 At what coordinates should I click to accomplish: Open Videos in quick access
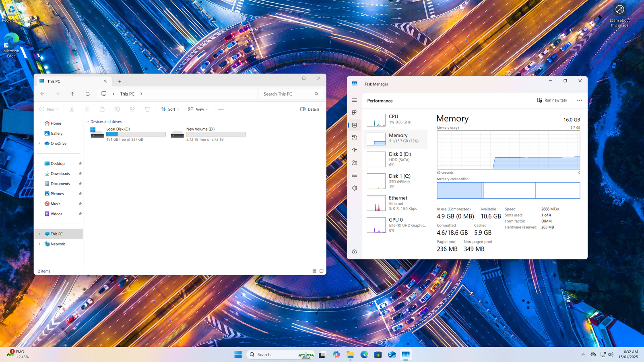[x=56, y=214]
